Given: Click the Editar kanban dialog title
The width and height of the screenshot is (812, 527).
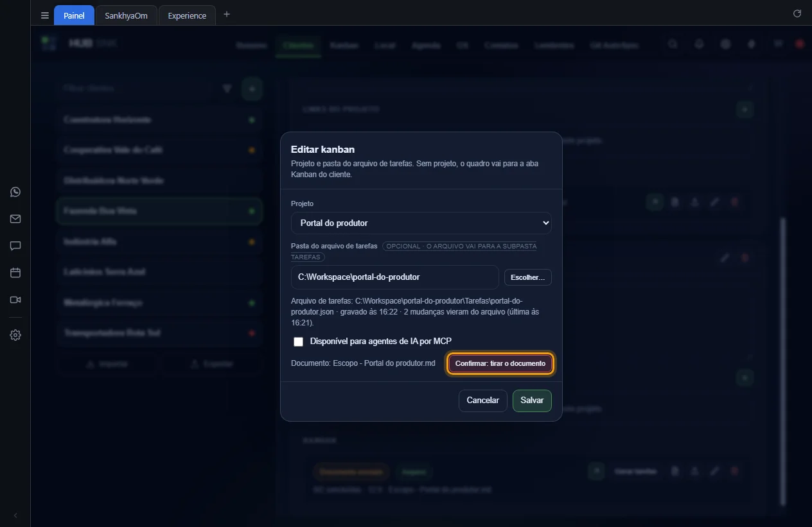Looking at the screenshot, I should tap(322, 150).
